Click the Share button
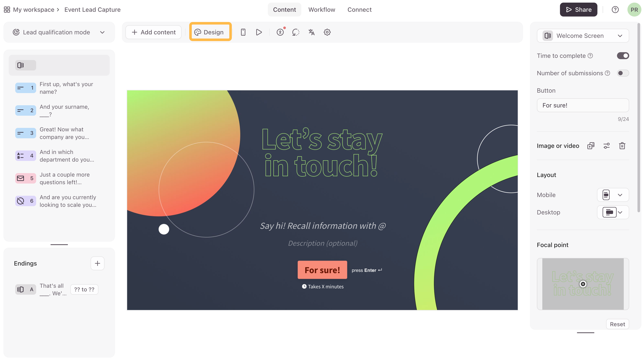 (578, 10)
